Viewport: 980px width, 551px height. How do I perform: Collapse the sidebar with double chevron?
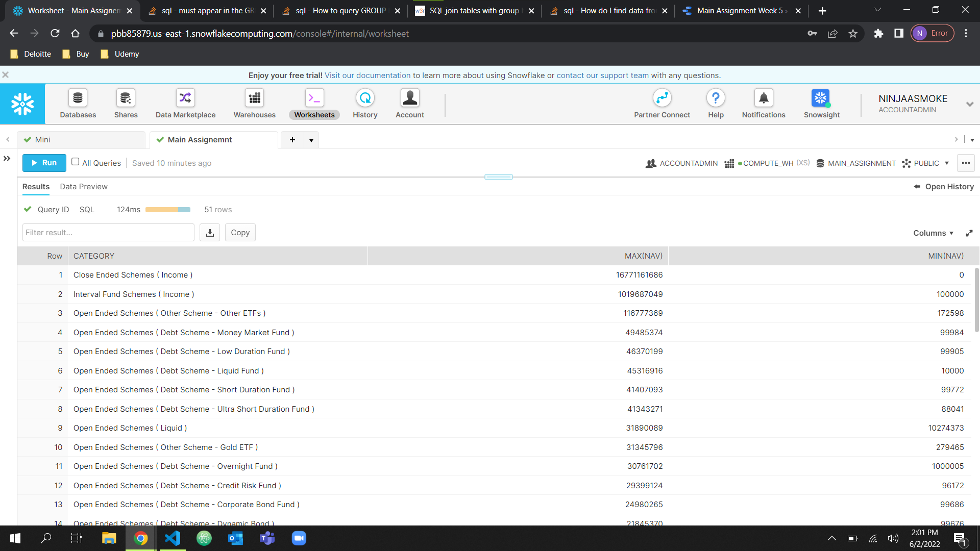(x=7, y=158)
